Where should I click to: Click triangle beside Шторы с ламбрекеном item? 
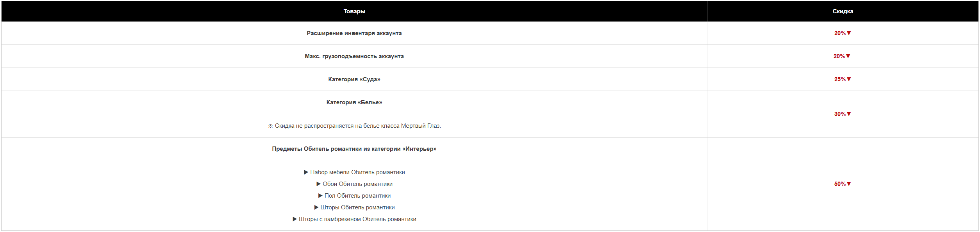click(x=295, y=219)
